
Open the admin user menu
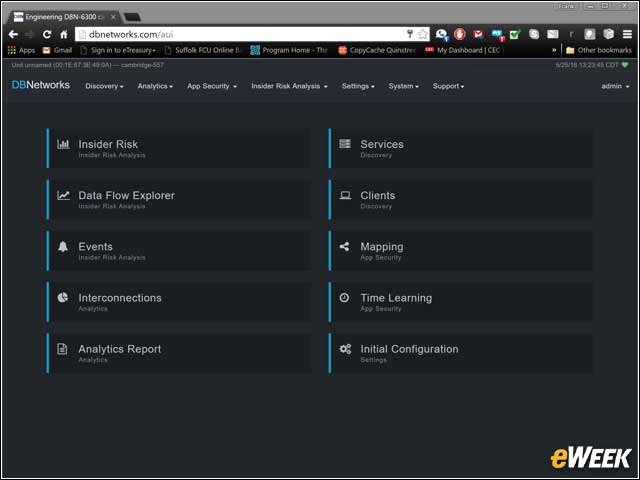point(615,86)
